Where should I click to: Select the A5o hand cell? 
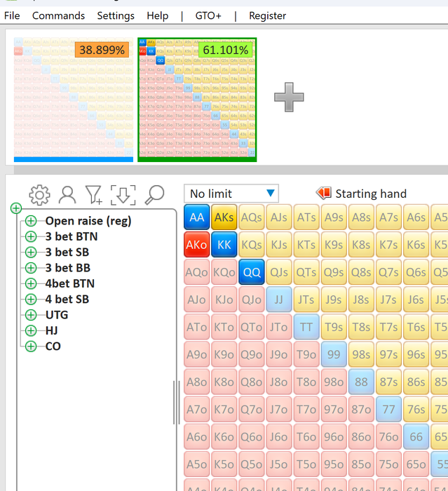[196, 464]
